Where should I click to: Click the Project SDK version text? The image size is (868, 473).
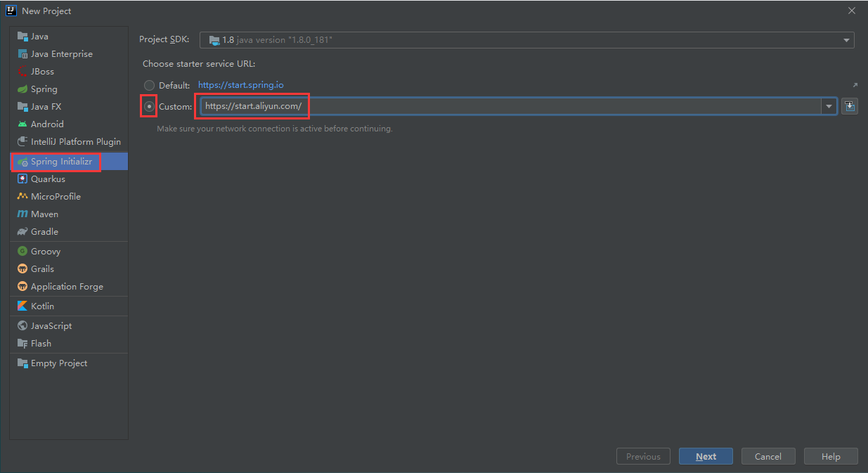click(x=278, y=40)
